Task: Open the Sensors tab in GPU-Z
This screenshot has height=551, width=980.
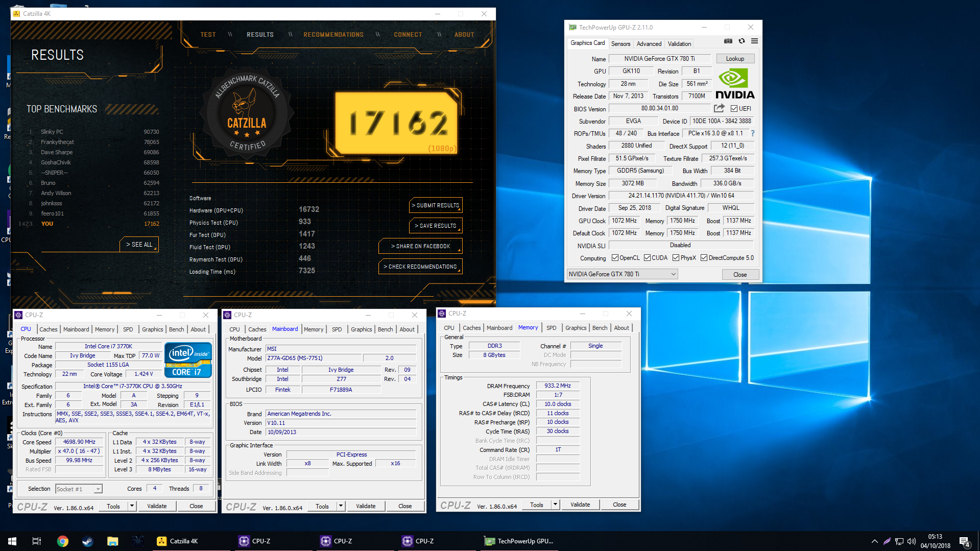Action: point(620,44)
